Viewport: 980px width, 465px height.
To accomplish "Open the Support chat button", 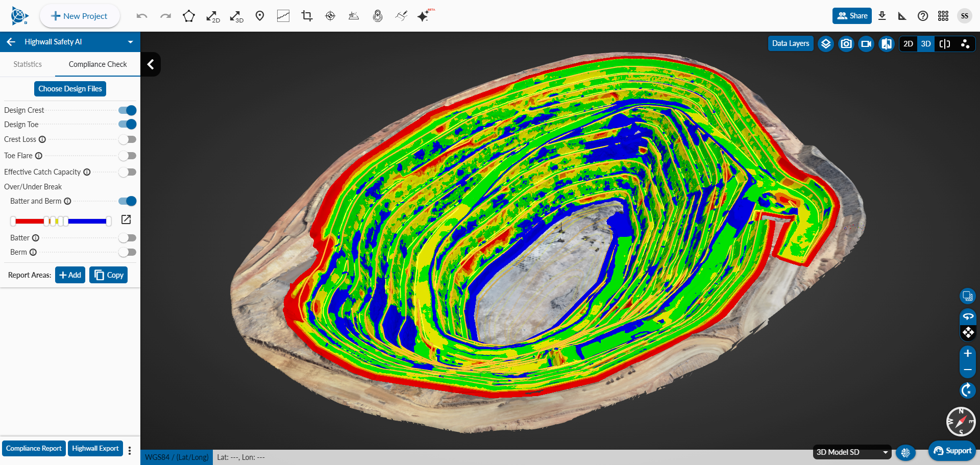I will [x=952, y=451].
